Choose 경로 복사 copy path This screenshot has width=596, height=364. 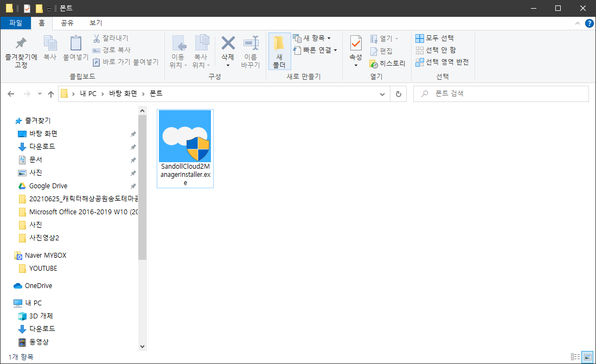point(112,50)
